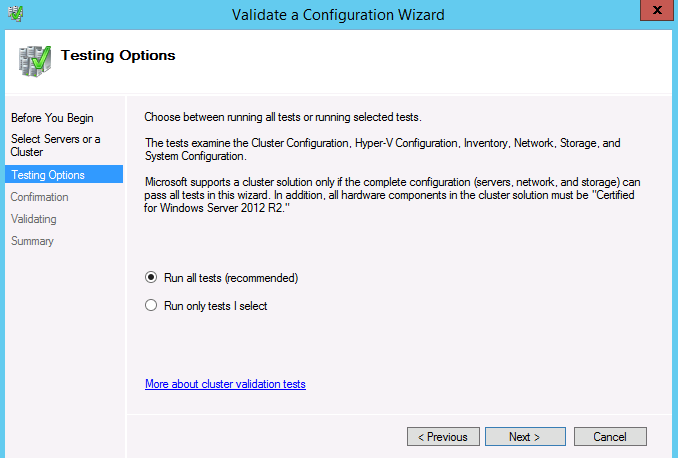
Task: Open the More about cluster validation tests link
Action: 225,384
